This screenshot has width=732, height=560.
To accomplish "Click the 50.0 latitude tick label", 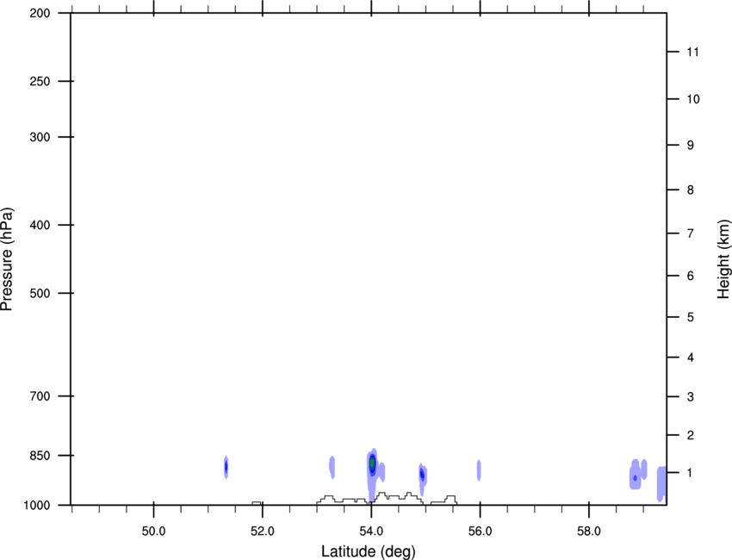I will 153,532.
